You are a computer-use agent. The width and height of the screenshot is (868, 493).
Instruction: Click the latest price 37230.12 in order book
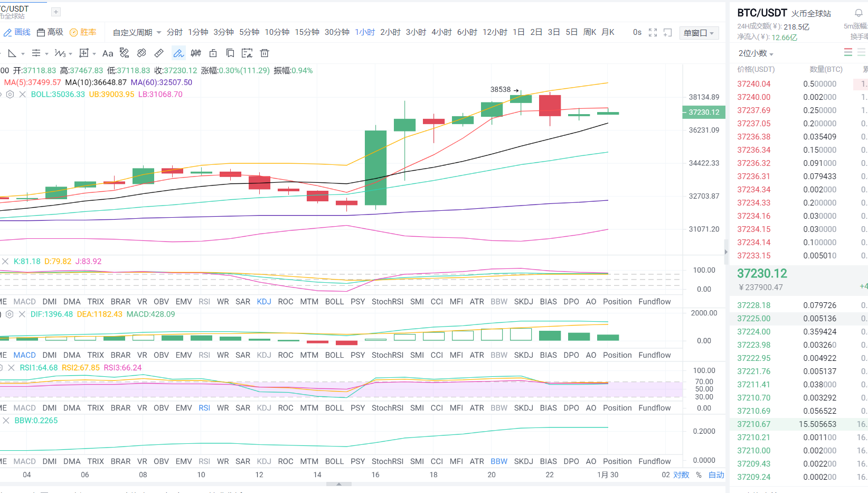pos(762,273)
